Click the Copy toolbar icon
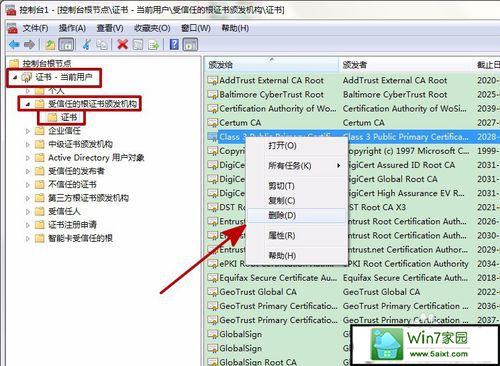500x366 pixels. [x=102, y=44]
